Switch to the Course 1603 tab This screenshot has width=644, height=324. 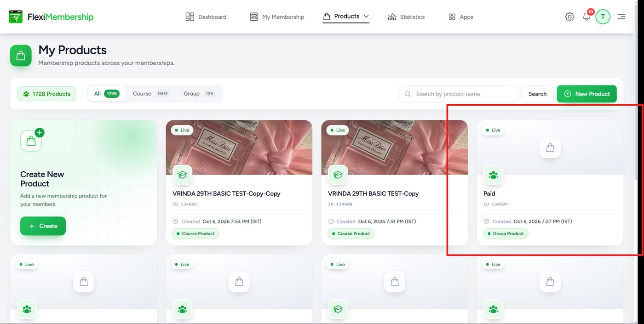[x=151, y=94]
